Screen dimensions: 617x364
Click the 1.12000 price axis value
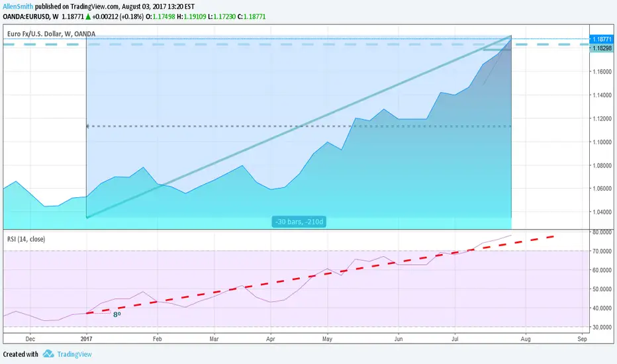(602, 118)
